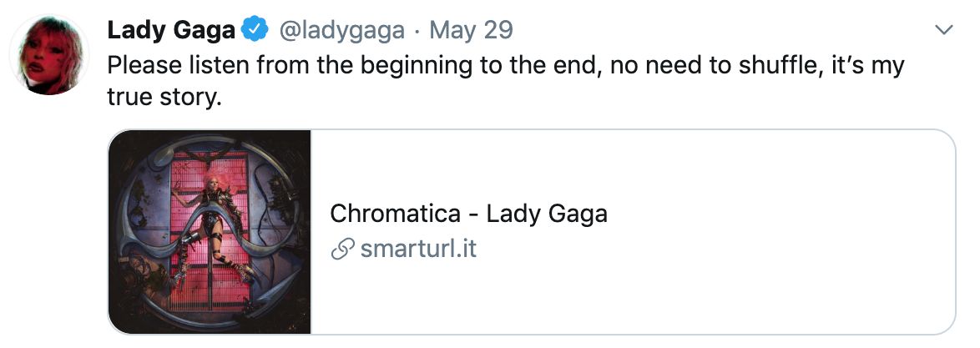Click the "Chromatica - Lady Gaga" card title
980x348 pixels.
point(468,214)
